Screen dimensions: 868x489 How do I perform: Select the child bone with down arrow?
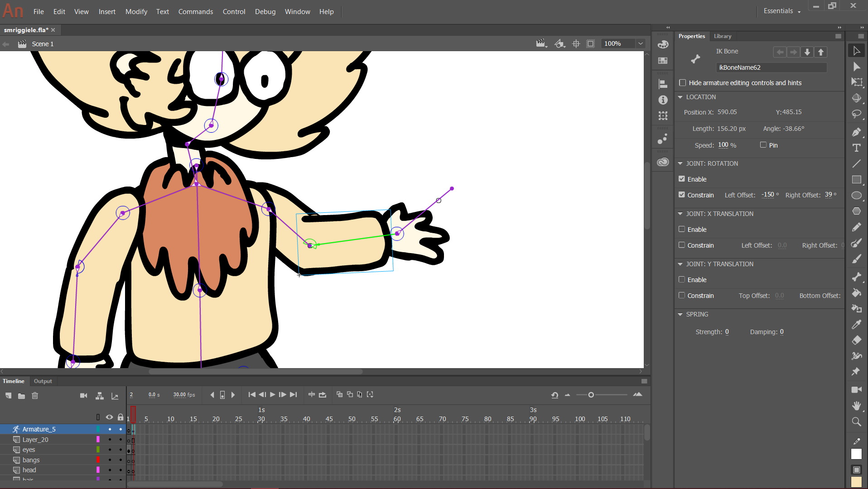[807, 52]
